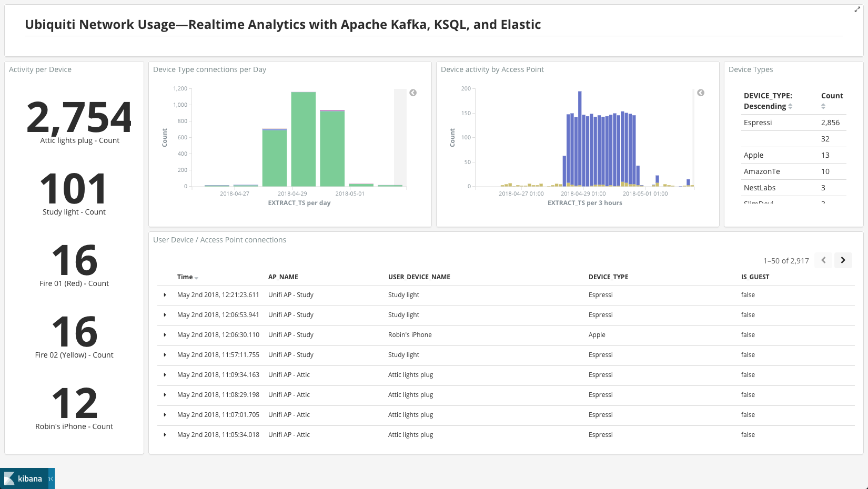Expand the 12:21:23.611 Study light row

pos(165,295)
